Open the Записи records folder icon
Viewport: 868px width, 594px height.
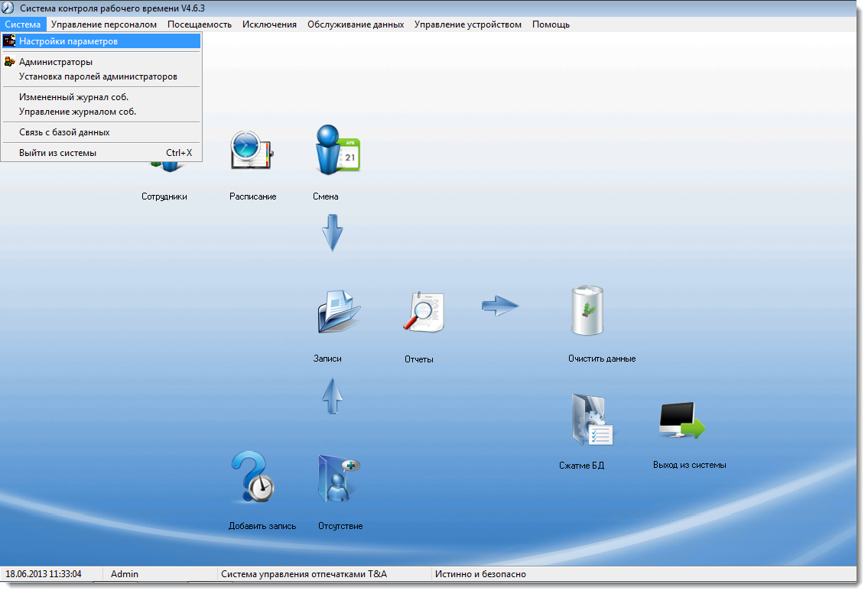pyautogui.click(x=339, y=311)
